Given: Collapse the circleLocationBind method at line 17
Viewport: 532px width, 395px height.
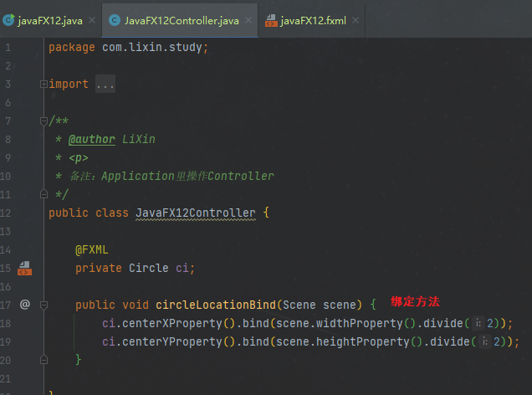Looking at the screenshot, I should click(43, 305).
